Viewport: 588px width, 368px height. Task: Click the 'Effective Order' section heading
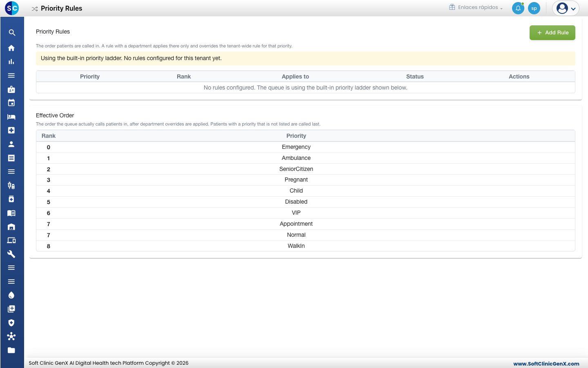55,115
